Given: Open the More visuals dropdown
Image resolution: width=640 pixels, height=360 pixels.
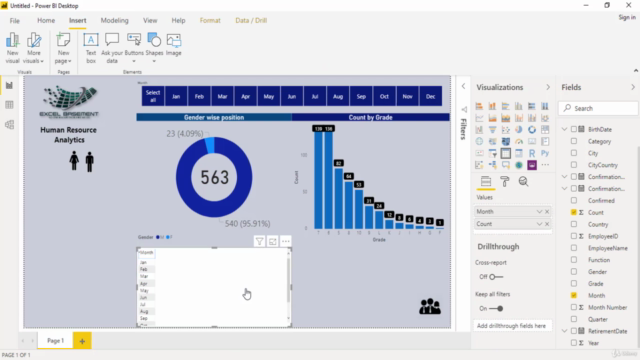Looking at the screenshot, I should coord(33,48).
